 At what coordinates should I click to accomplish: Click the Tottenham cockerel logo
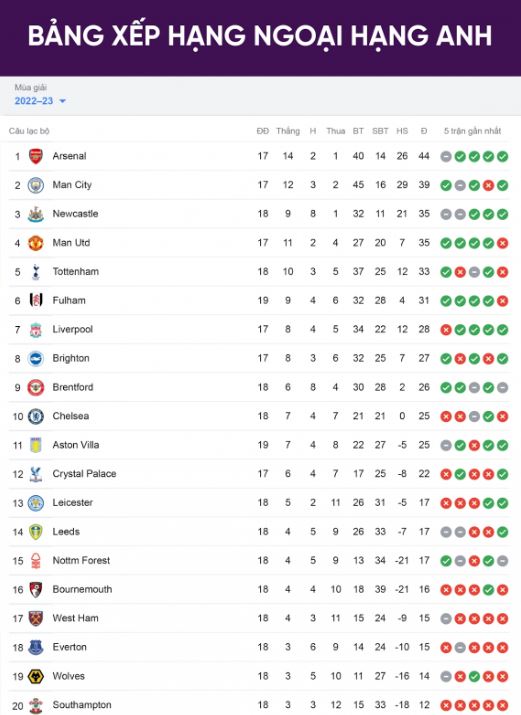click(36, 272)
